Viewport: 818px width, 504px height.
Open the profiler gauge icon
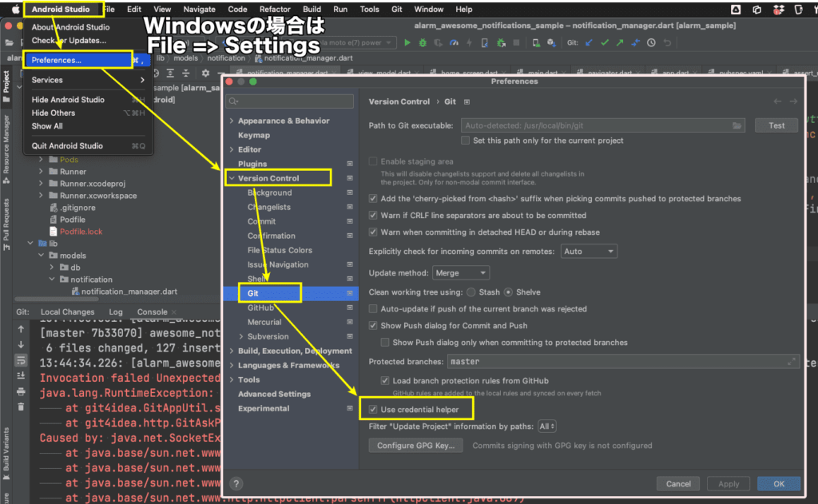454,43
